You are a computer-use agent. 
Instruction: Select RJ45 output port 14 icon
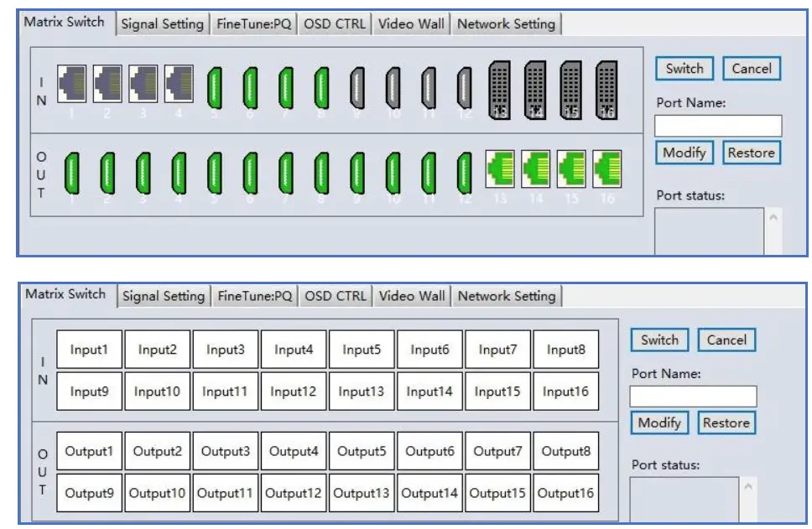pos(536,168)
